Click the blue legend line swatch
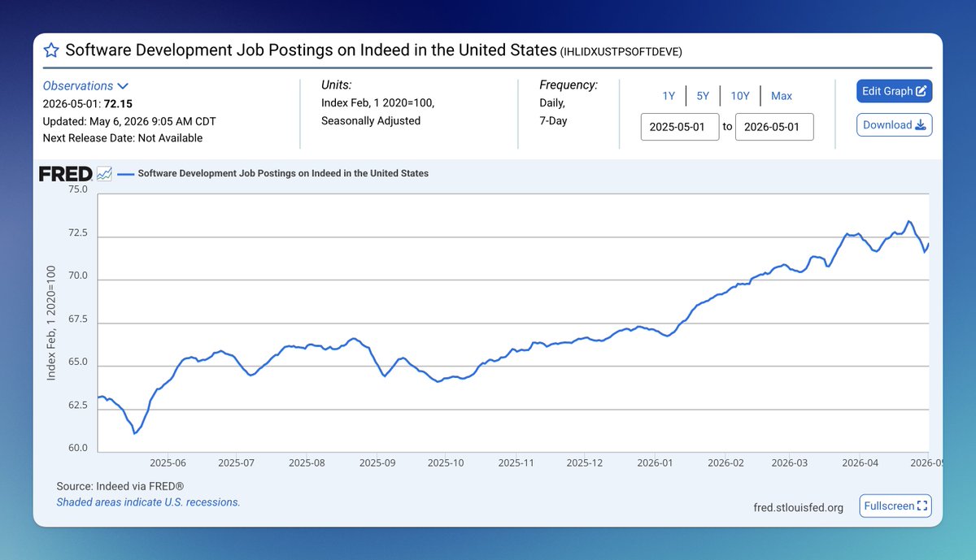976x560 pixels. tap(125, 174)
